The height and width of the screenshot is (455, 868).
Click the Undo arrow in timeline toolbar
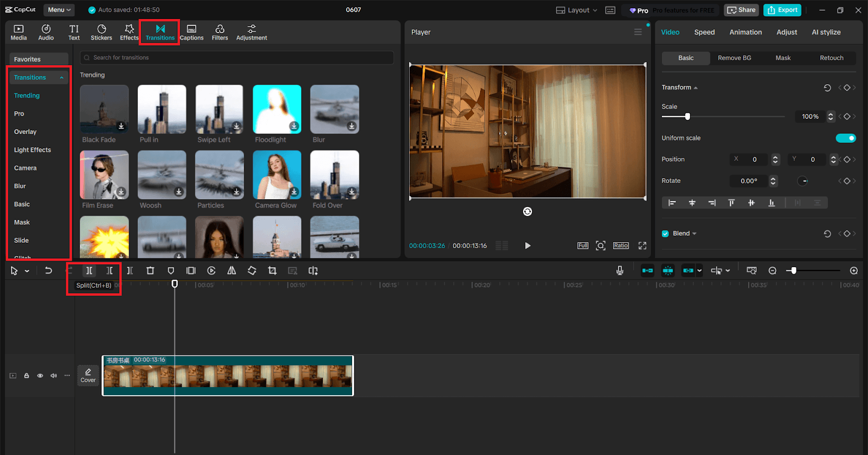coord(48,270)
